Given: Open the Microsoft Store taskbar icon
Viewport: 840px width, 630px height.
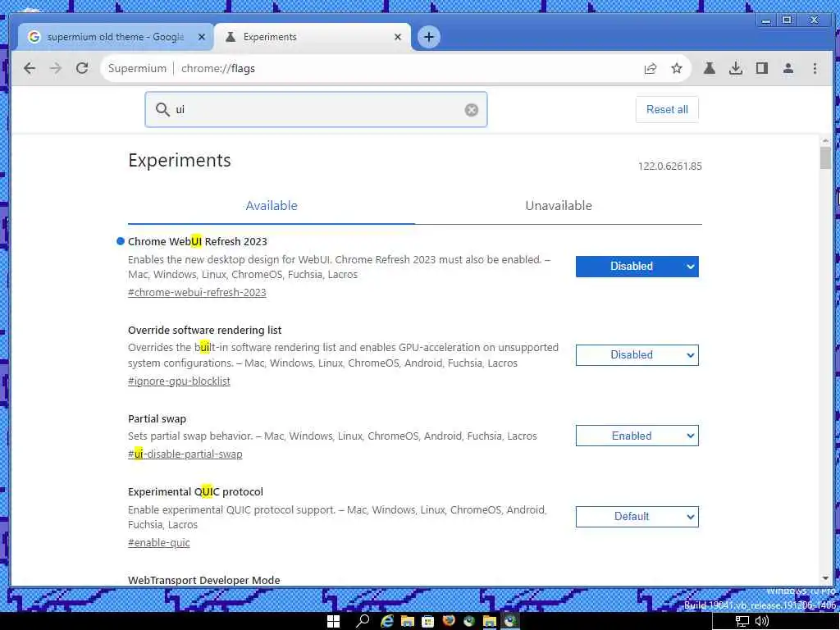Looking at the screenshot, I should click(x=427, y=621).
